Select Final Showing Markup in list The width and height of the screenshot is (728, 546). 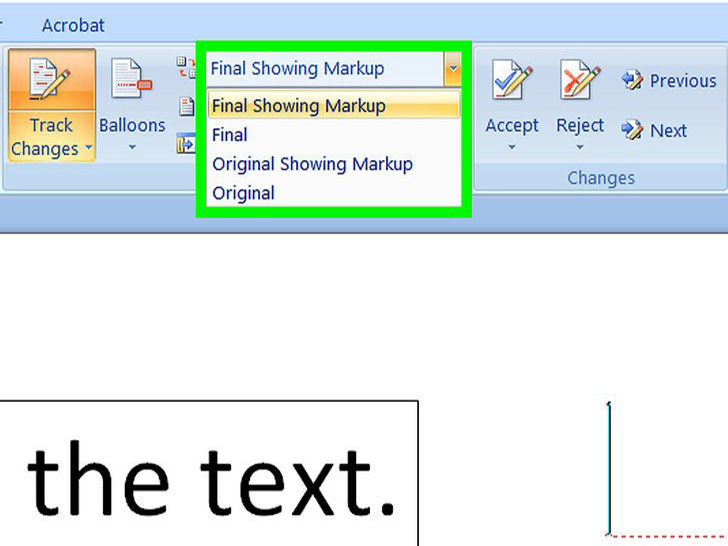[x=334, y=106]
